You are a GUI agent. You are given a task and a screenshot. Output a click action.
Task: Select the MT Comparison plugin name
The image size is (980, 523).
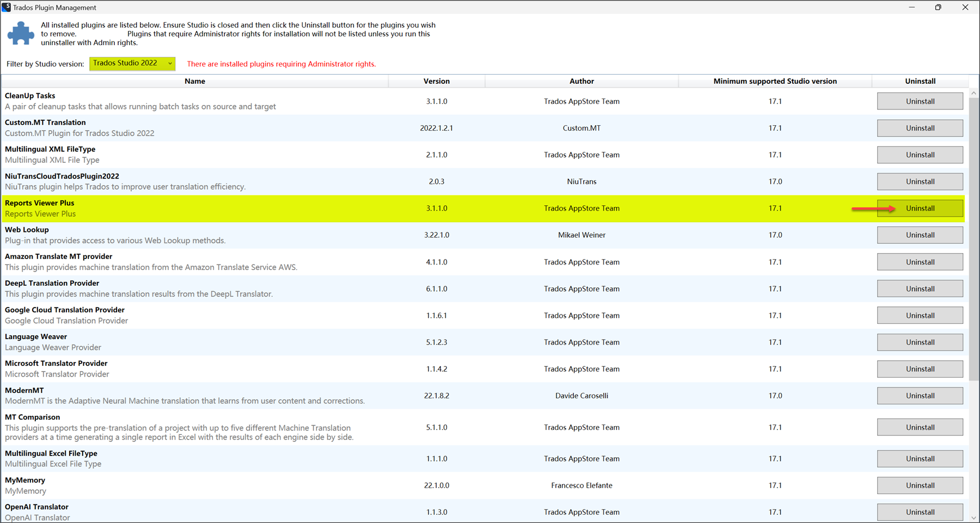pyautogui.click(x=32, y=417)
